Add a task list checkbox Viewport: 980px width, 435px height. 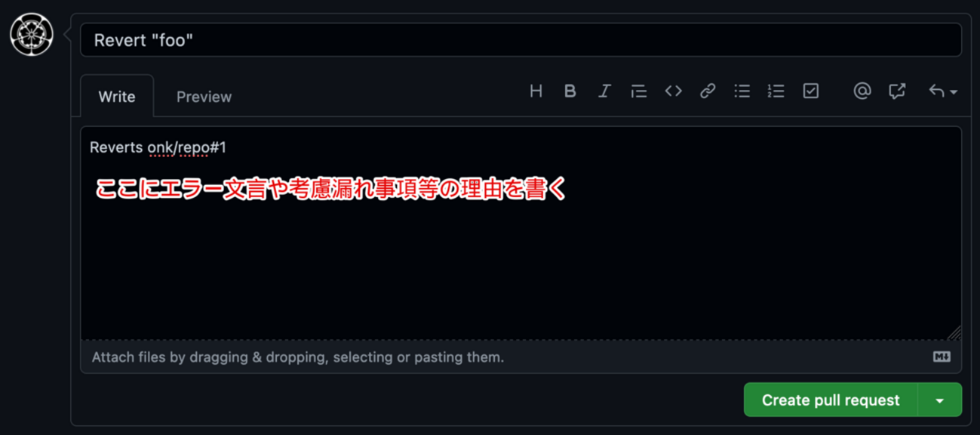click(x=811, y=91)
